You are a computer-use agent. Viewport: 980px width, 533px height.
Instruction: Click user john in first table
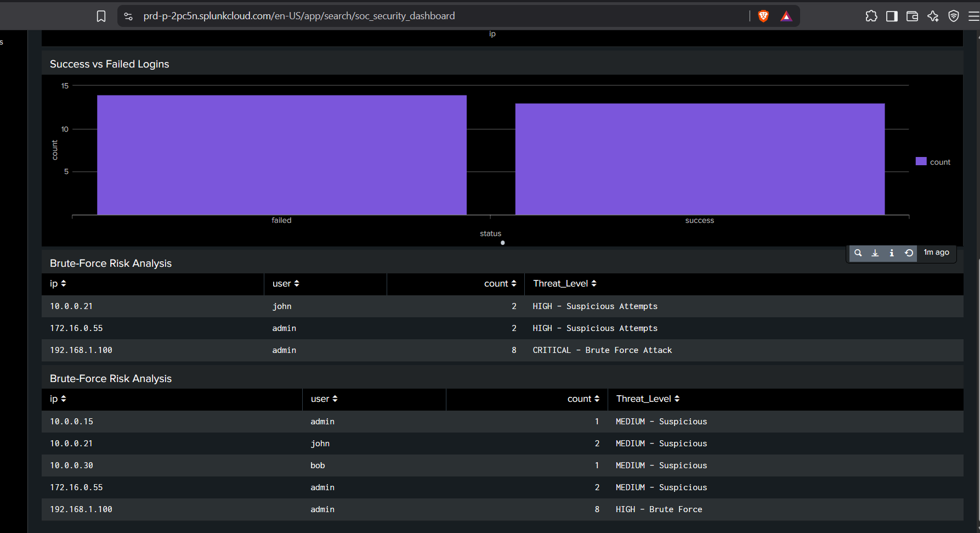(282, 306)
